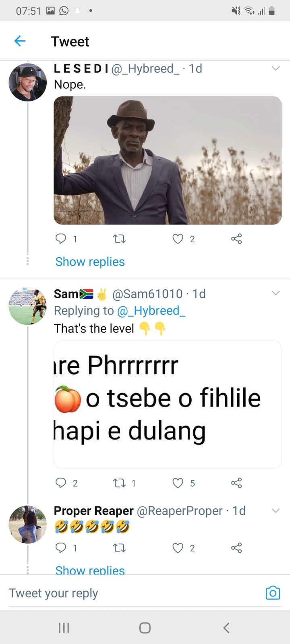Image resolution: width=290 pixels, height=644 pixels.
Task: Tap the back arrow beside Tweet
Action: point(20,41)
